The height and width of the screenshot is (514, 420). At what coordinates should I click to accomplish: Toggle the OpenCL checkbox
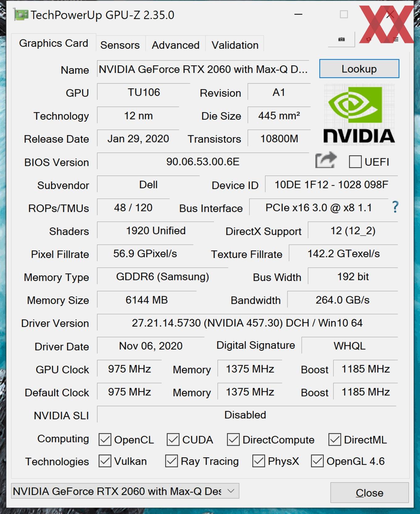(x=105, y=440)
